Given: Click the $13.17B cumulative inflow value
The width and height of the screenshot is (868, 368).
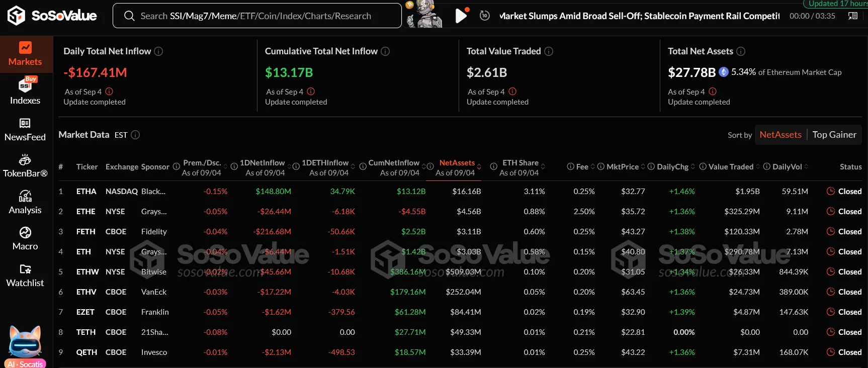Looking at the screenshot, I should [289, 72].
